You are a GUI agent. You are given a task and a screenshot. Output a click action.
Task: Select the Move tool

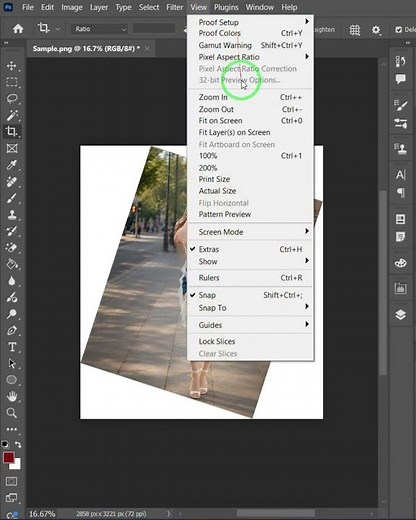[12, 65]
